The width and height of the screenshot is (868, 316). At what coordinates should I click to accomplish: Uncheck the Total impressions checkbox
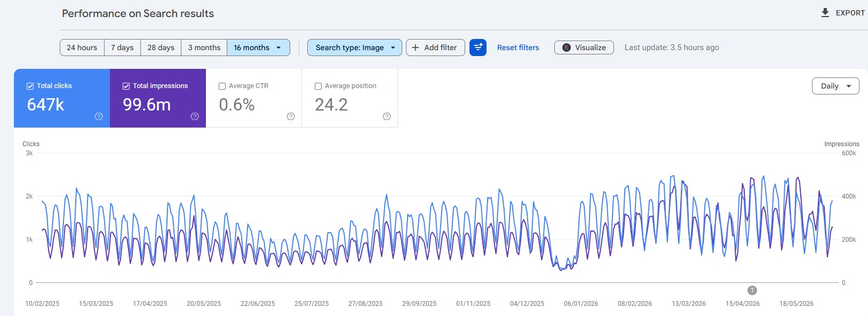[126, 86]
